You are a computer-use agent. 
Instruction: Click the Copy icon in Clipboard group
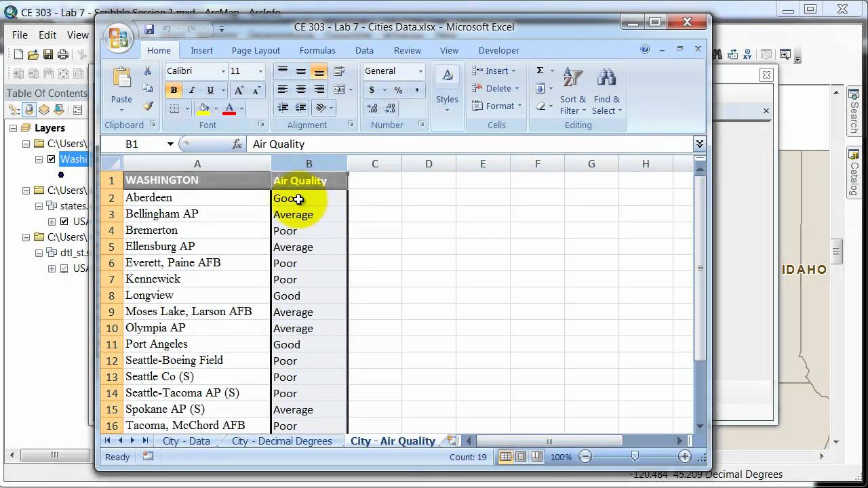coord(147,89)
